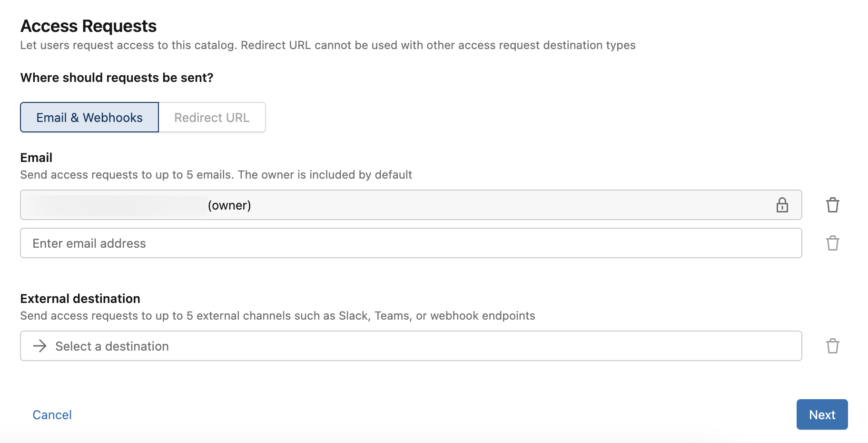
Task: Click the arrow inside the destination selector
Action: (x=41, y=346)
